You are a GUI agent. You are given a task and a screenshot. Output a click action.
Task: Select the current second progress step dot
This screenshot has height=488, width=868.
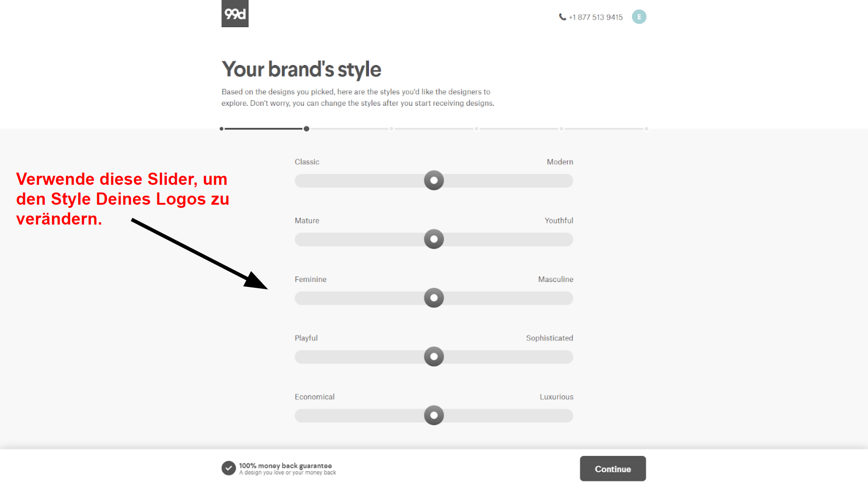[x=307, y=129]
